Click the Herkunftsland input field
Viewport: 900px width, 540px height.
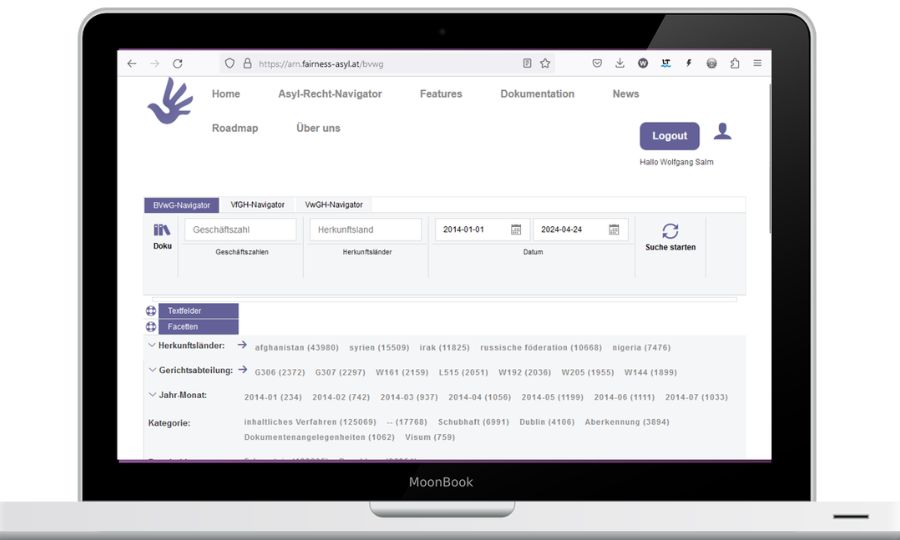(366, 230)
